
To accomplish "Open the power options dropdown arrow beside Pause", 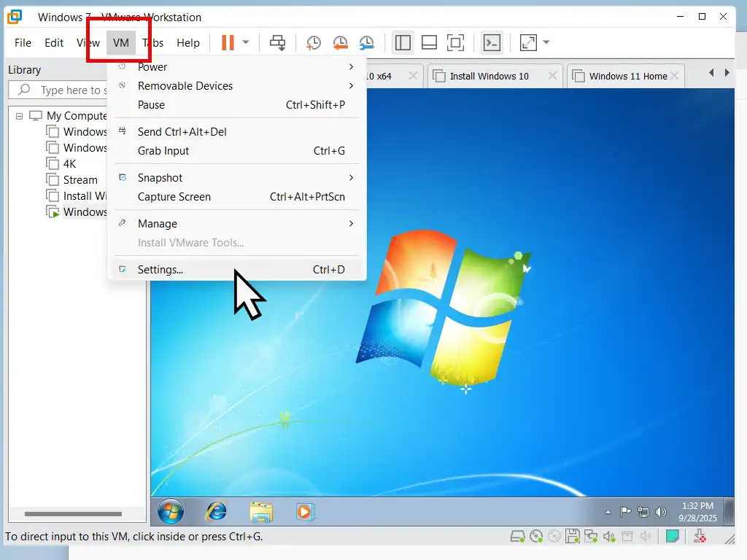I will (x=246, y=42).
